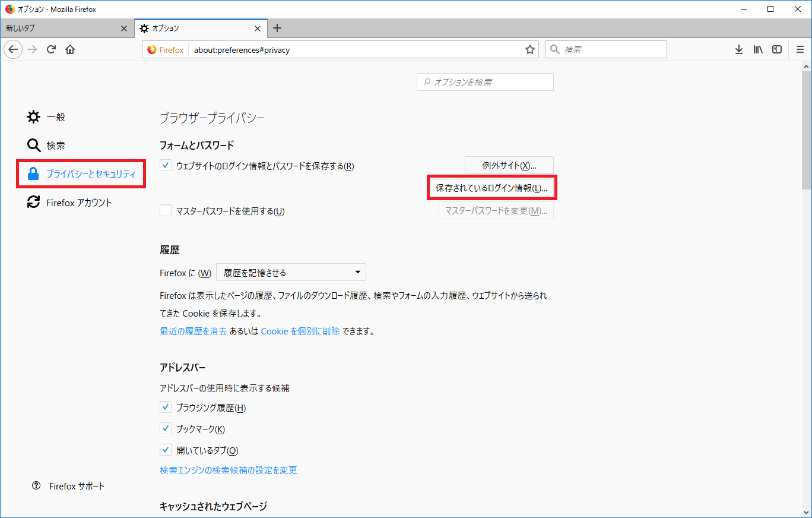812x518 pixels.
Task: Open the 履歴を記憶させる dropdown
Action: point(291,273)
